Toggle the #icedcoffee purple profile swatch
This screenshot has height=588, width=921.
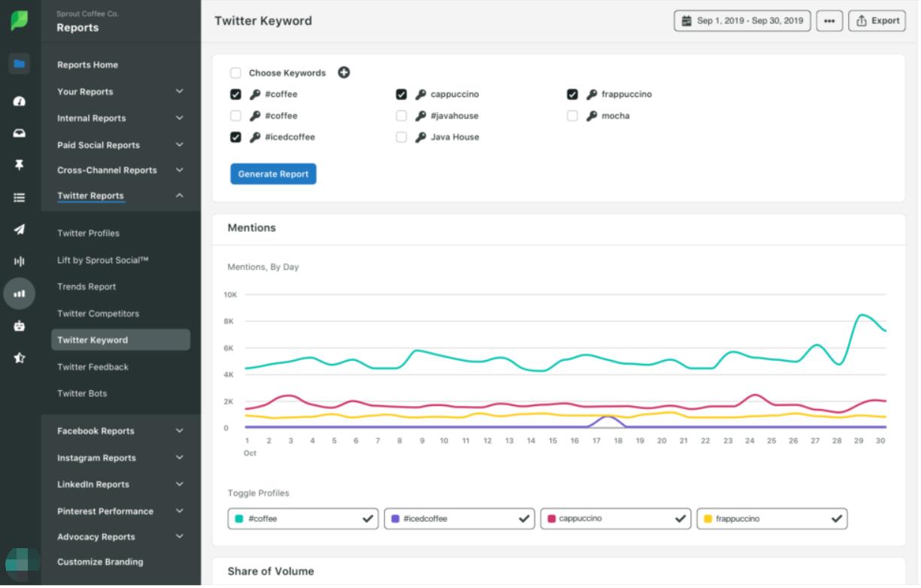pyautogui.click(x=395, y=519)
